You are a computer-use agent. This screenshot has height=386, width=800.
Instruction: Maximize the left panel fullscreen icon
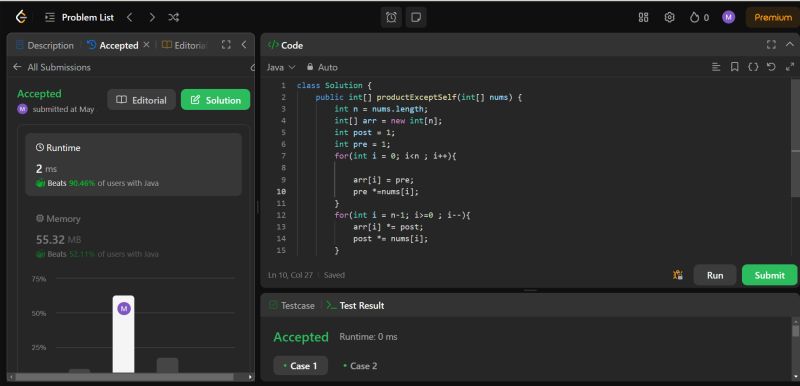point(226,45)
